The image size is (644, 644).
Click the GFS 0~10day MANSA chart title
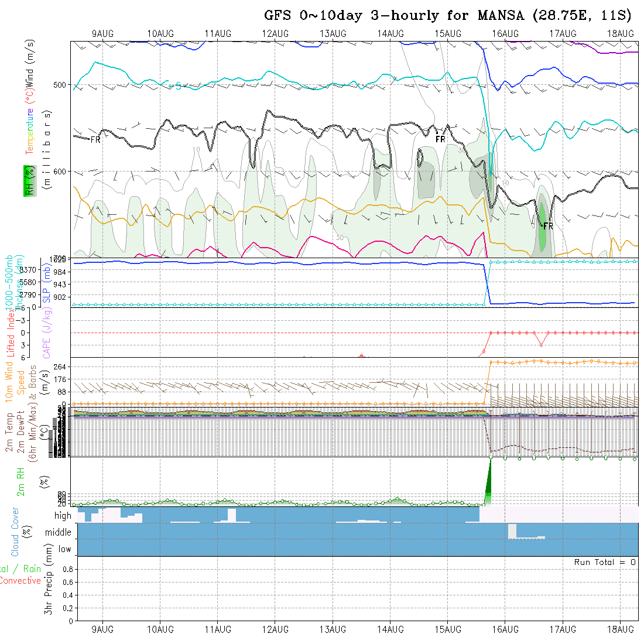pos(448,16)
